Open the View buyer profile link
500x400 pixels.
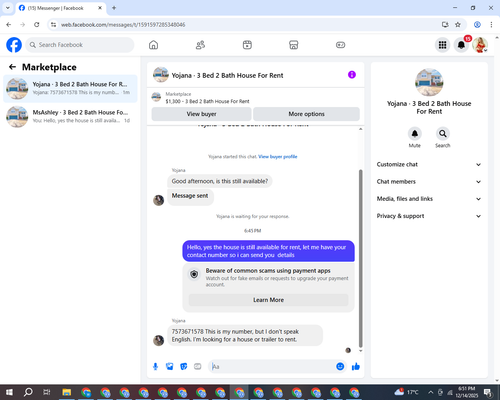click(278, 157)
